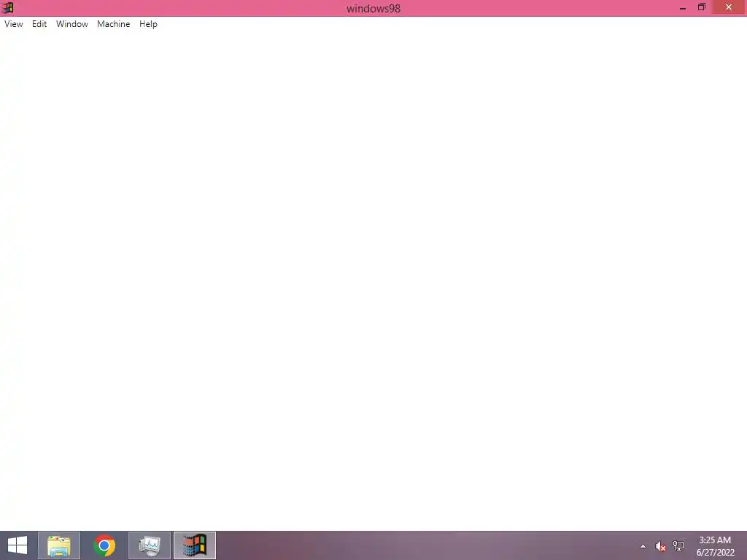This screenshot has width=747, height=560.
Task: Select the windows98 emulator taskbar icon
Action: pyautogui.click(x=195, y=545)
